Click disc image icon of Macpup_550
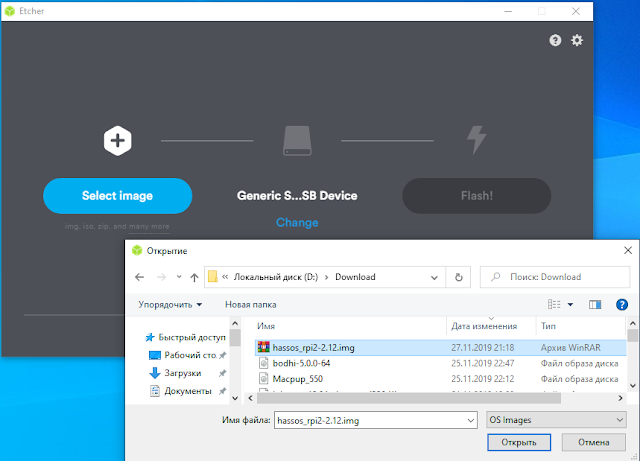The width and height of the screenshot is (640, 461). pos(264,379)
